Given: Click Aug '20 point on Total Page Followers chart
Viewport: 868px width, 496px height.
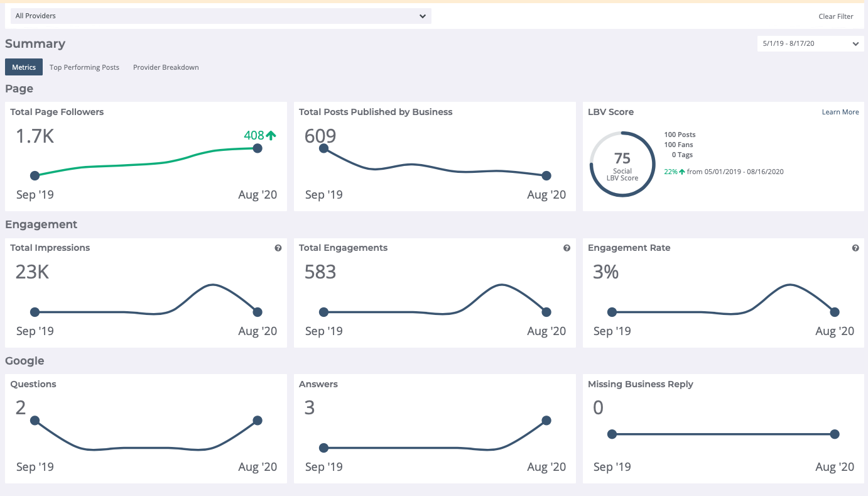Looking at the screenshot, I should click(257, 148).
